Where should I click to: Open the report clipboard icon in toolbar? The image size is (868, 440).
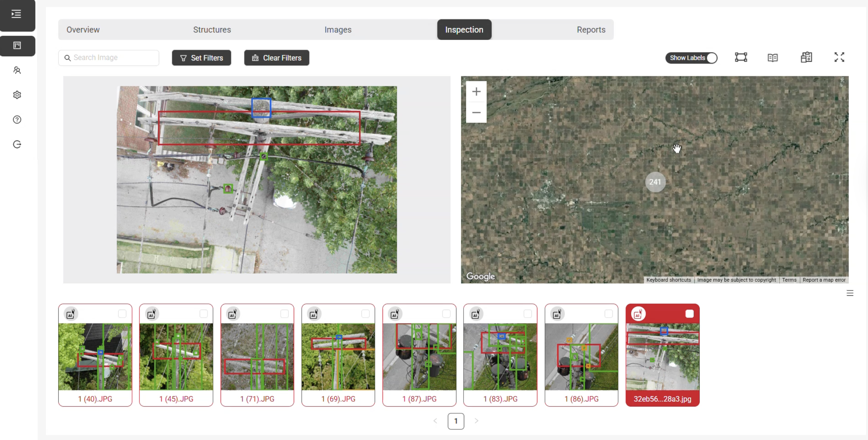(806, 57)
